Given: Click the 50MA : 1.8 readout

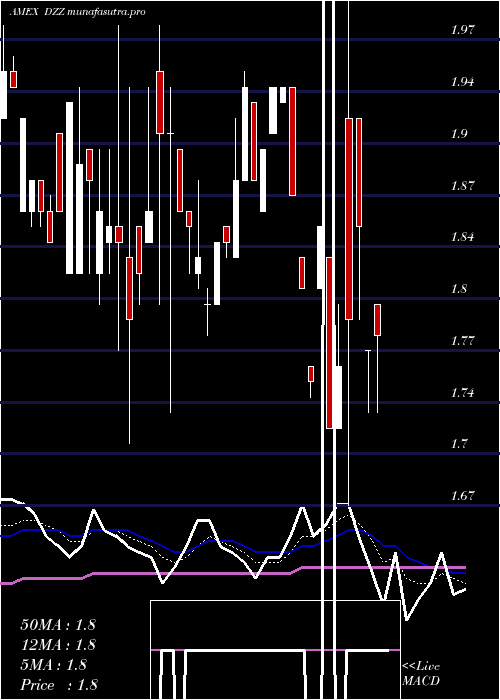Looking at the screenshot, I should (58, 625).
